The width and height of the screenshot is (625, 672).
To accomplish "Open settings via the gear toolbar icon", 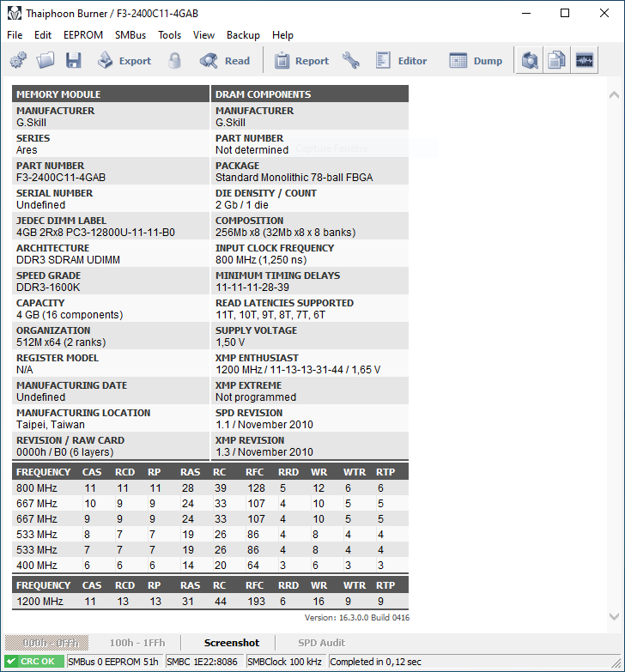I will pos(18,60).
